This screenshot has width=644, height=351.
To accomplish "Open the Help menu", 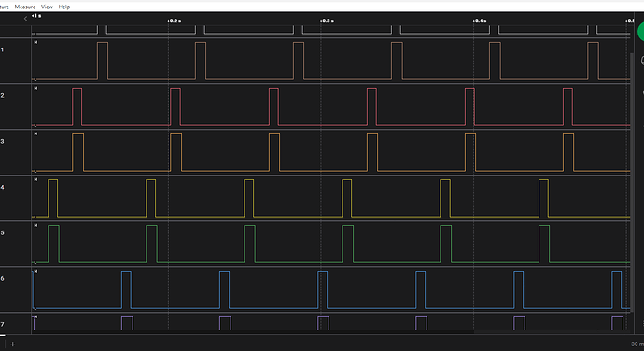I will tap(64, 7).
